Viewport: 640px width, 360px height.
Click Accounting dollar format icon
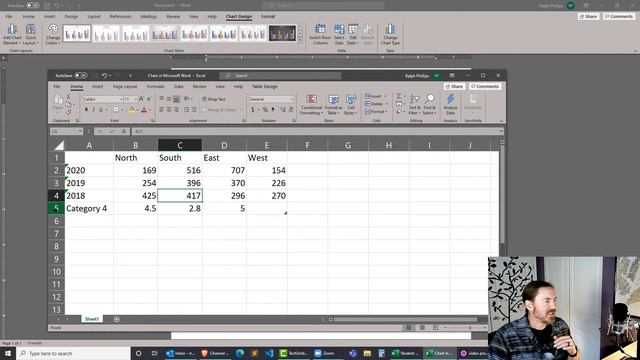coord(253,110)
